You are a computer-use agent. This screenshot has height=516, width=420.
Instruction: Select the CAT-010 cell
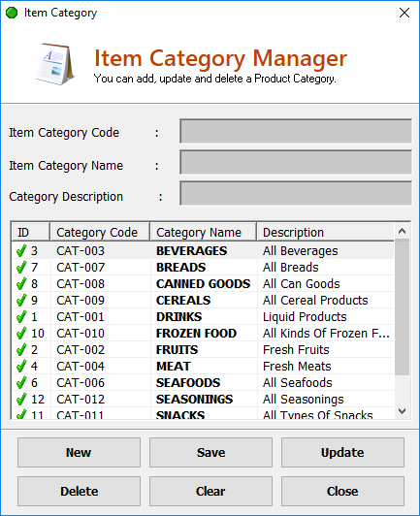tap(81, 334)
